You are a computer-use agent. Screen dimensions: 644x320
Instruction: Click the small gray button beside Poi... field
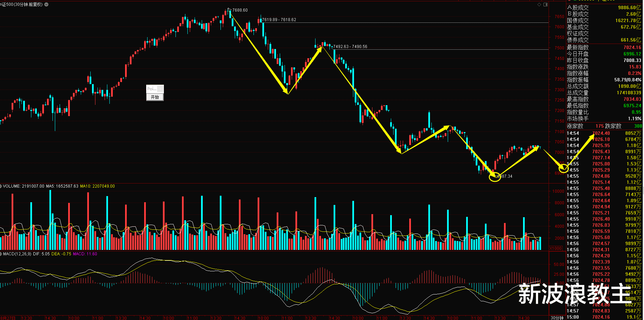[160, 89]
